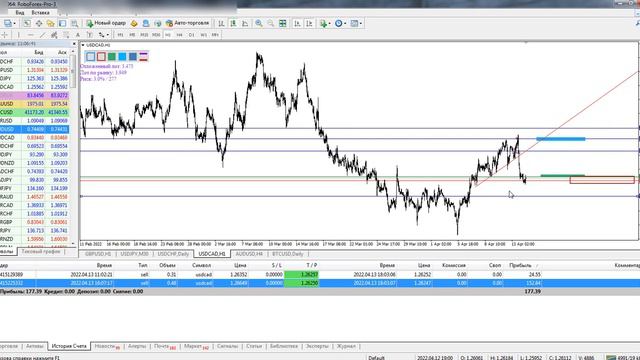640x360 pixels.
Task: Sort history by Объем column header
Action: point(167,265)
